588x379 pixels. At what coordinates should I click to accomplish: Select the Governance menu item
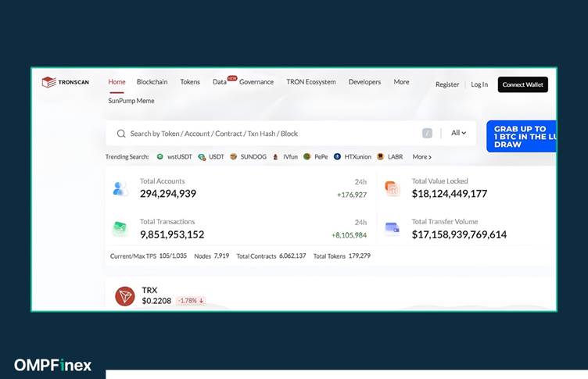256,82
